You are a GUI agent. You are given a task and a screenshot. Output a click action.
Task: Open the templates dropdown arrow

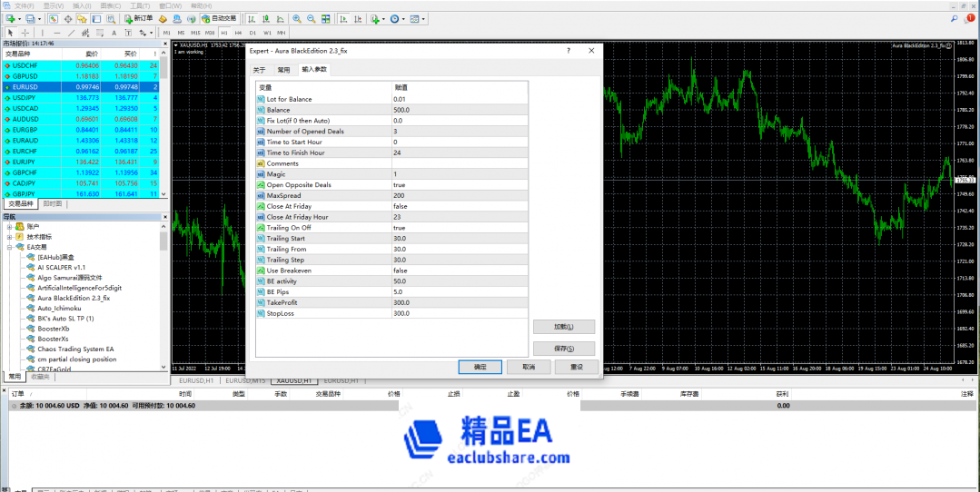(423, 19)
